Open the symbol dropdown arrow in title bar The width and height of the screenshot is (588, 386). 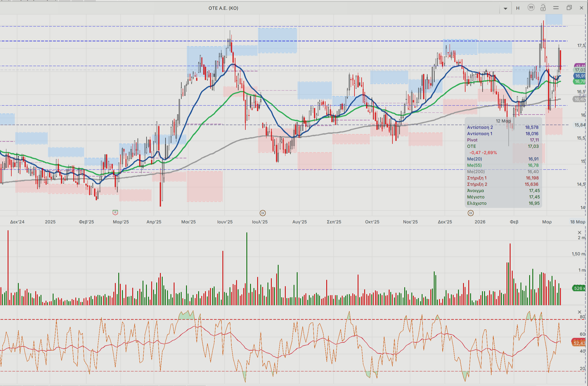pos(505,8)
